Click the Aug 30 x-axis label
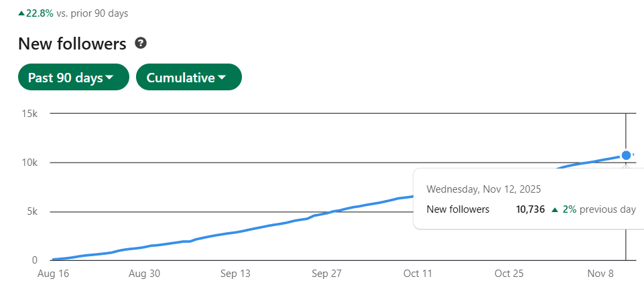Image resolution: width=644 pixels, height=287 pixels. click(x=144, y=274)
